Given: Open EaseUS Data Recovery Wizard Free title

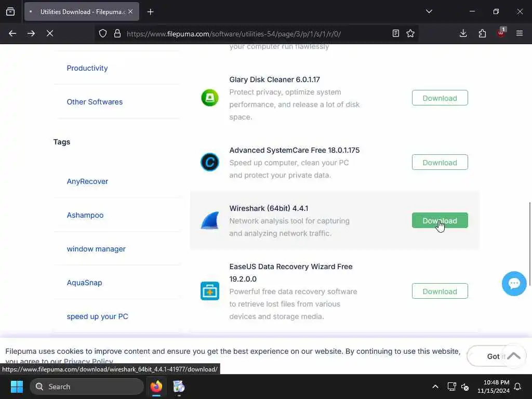Looking at the screenshot, I should [291, 273].
